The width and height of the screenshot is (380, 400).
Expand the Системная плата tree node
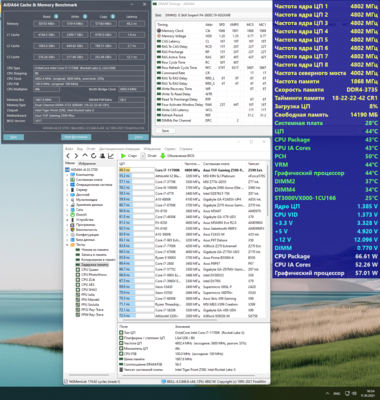pyautogui.click(x=67, y=180)
